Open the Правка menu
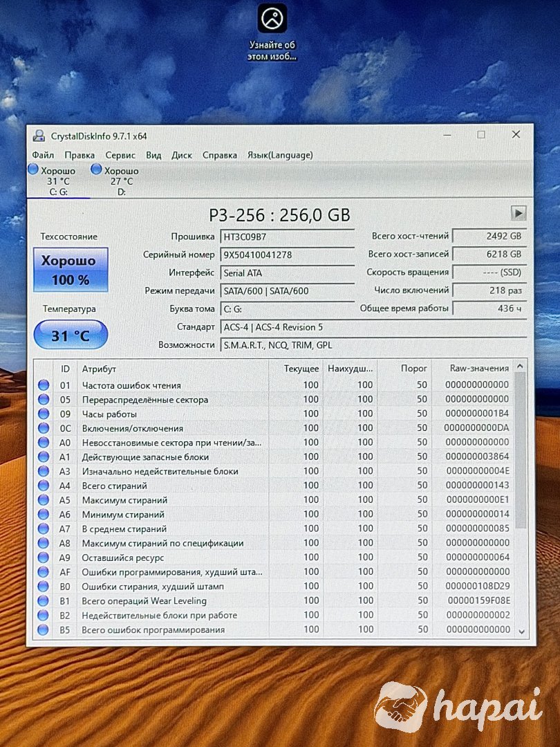 pos(80,156)
